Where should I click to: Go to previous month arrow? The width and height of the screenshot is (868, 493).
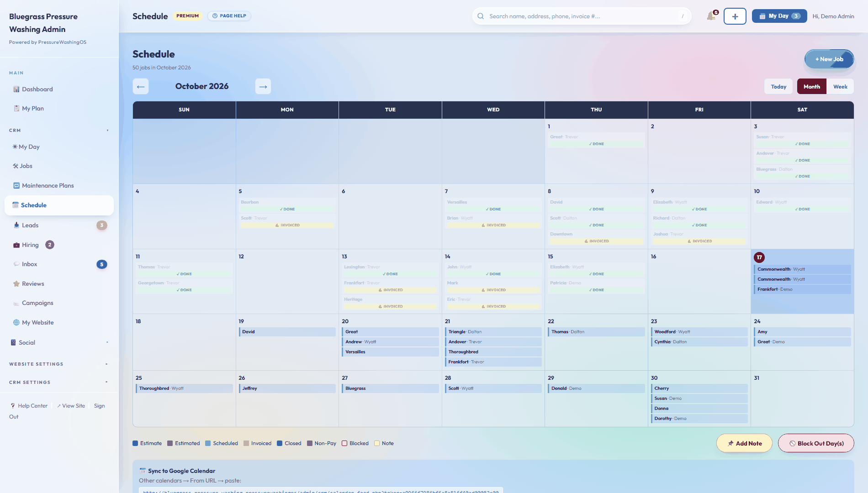point(141,86)
